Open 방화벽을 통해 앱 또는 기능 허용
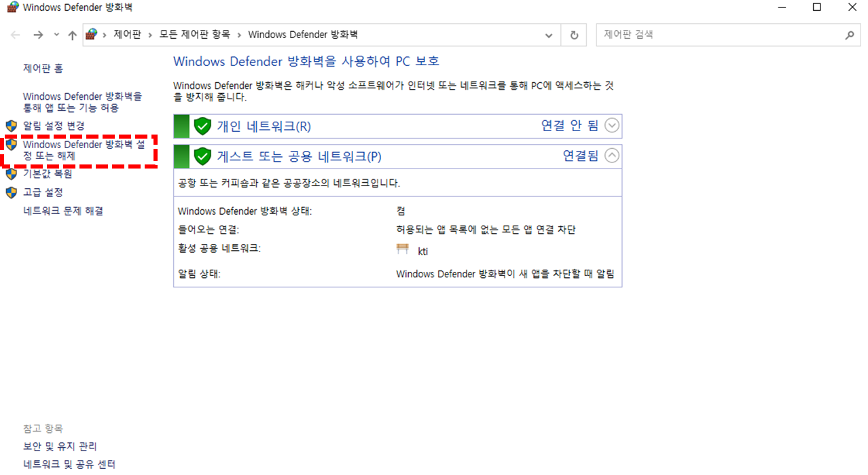The image size is (868, 475). 83,102
